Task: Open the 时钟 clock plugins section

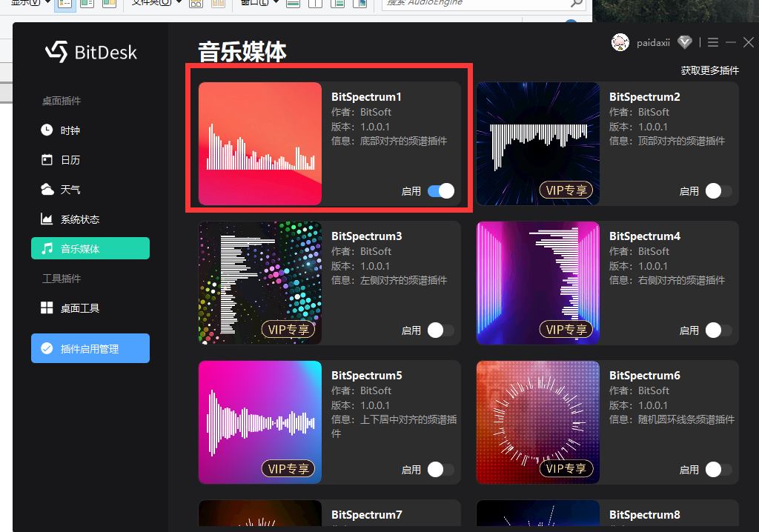Action: (x=70, y=130)
